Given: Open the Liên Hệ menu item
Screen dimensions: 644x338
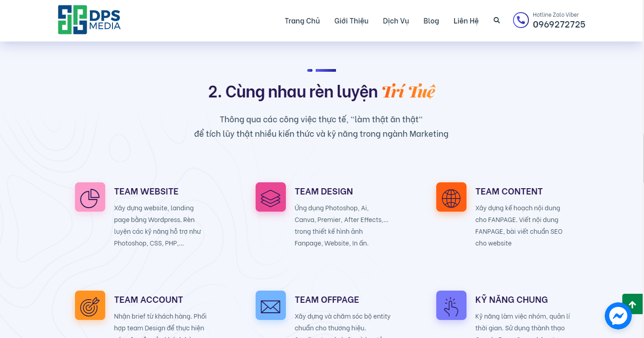Looking at the screenshot, I should point(466,21).
